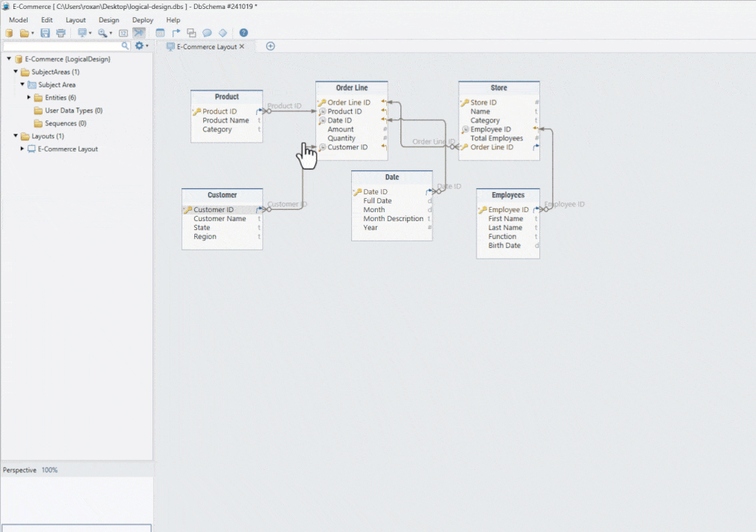This screenshot has height=532, width=756.
Task: Select Amount attribute in Order Line
Action: tap(341, 129)
